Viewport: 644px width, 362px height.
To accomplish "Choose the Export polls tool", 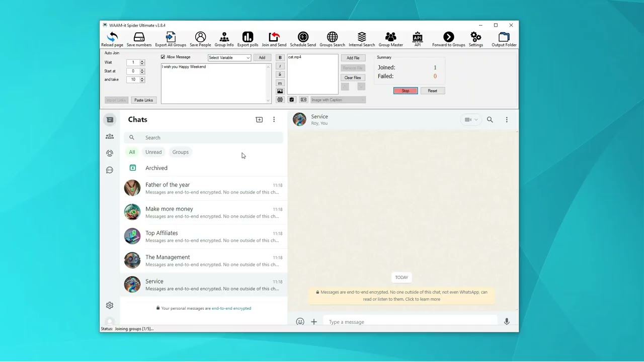I will (248, 39).
